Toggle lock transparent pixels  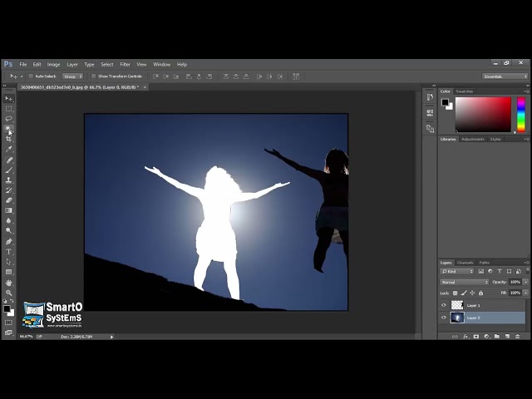455,293
